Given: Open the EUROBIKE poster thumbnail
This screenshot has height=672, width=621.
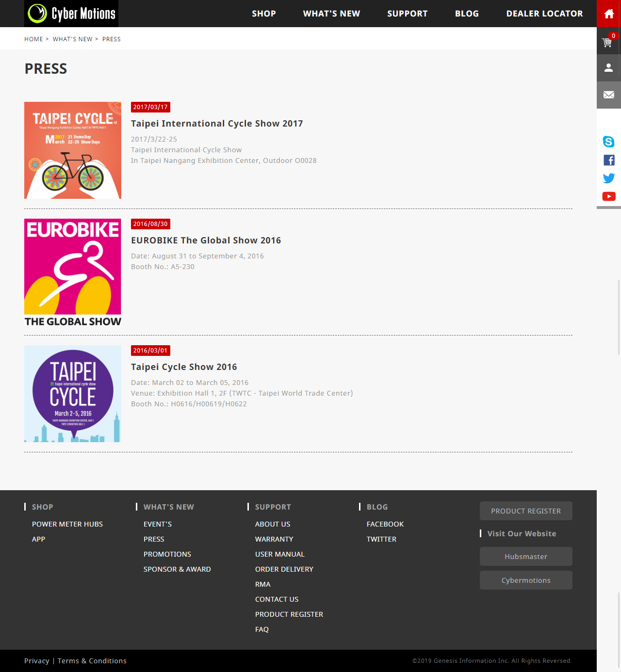Looking at the screenshot, I should (73, 272).
